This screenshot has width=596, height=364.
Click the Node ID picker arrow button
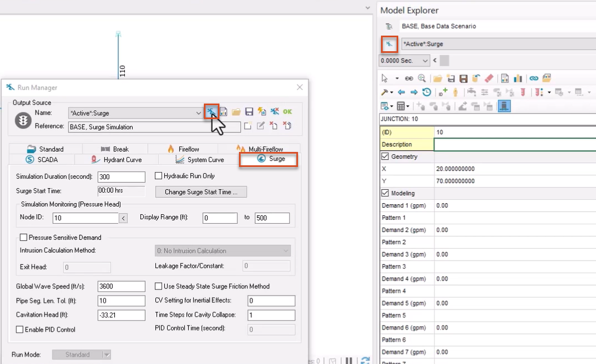123,218
